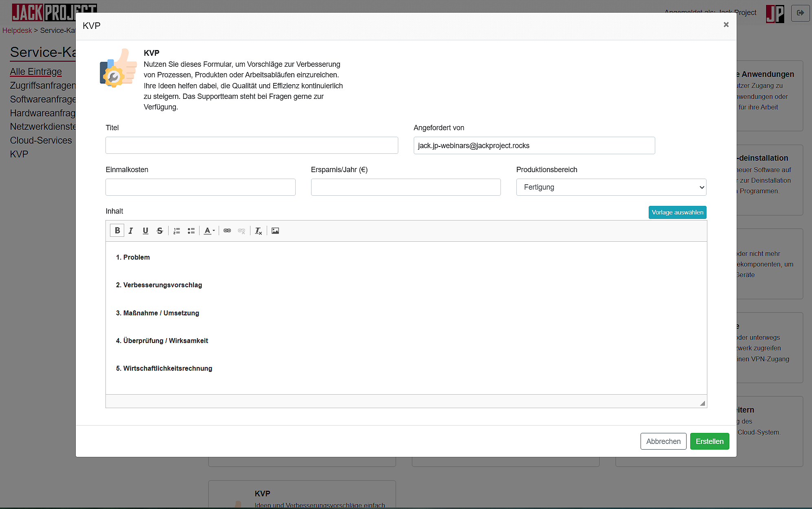812x509 pixels.
Task: Close the KVP dialog with X
Action: [x=726, y=25]
